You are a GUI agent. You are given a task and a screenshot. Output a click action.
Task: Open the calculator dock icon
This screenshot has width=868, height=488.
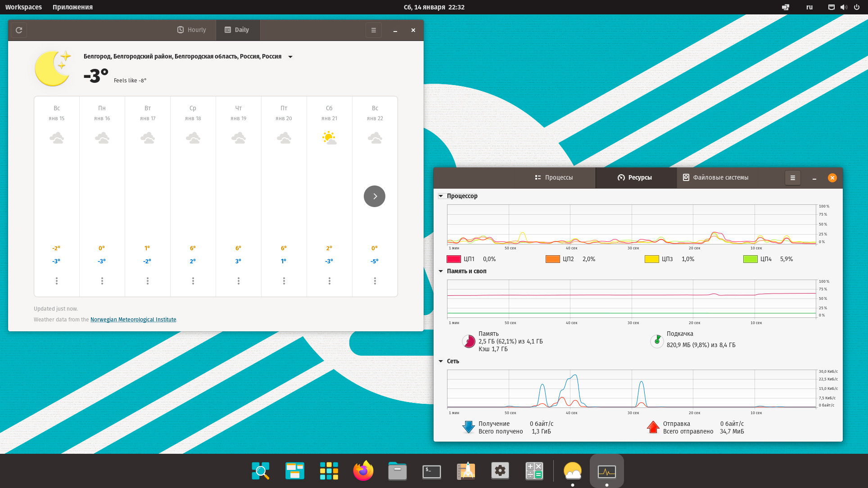tap(534, 471)
